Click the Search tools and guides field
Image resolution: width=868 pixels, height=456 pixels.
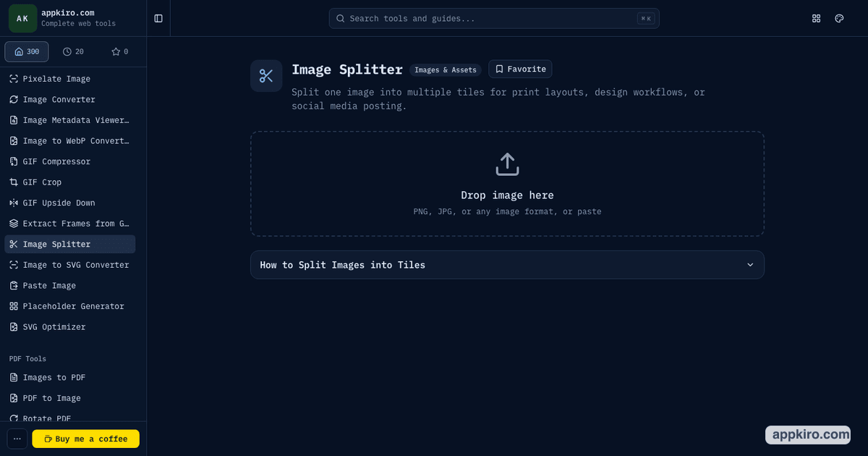(x=494, y=18)
